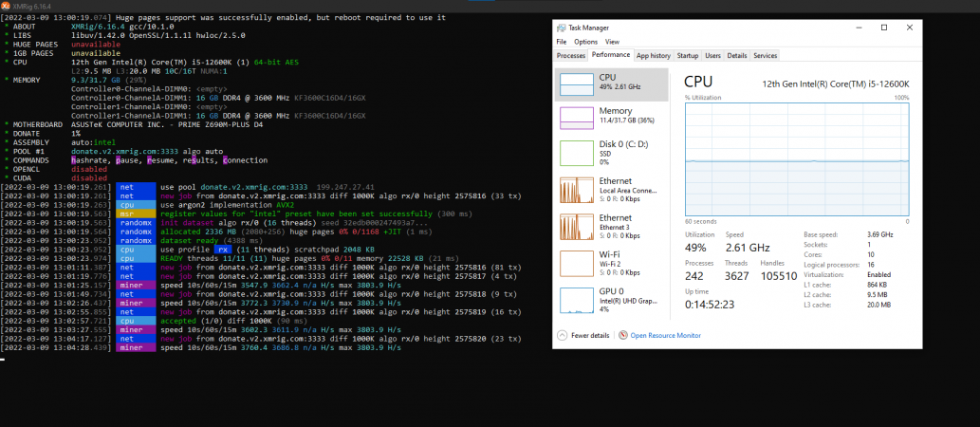Viewport: 980px width, 427px height.
Task: Select the Ethernet Local Area Connection item
Action: [611, 188]
